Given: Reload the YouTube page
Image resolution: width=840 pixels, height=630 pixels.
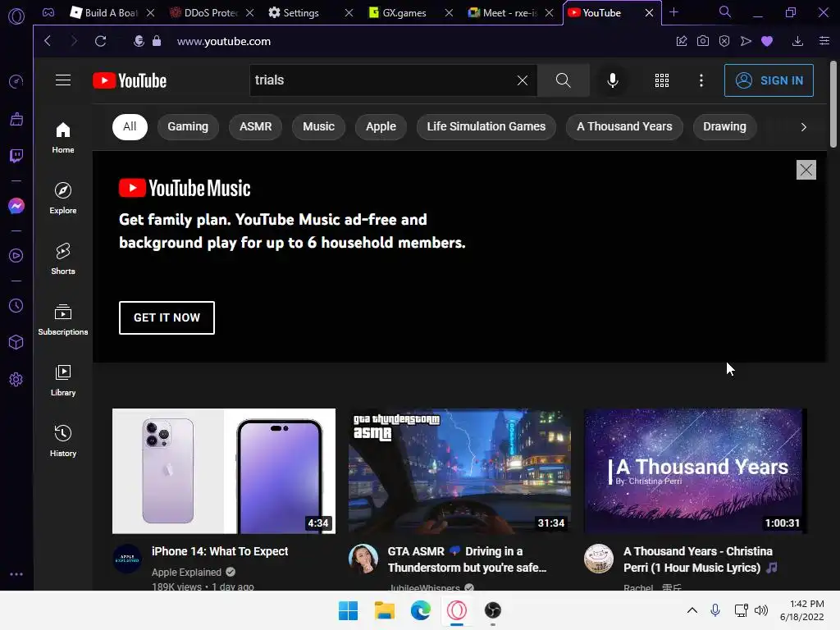Looking at the screenshot, I should point(100,41).
